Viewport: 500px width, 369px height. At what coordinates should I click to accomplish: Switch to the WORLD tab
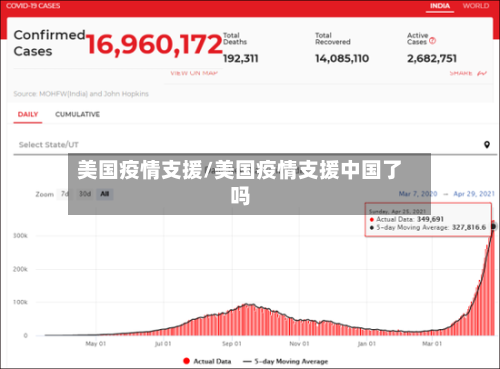click(x=476, y=6)
